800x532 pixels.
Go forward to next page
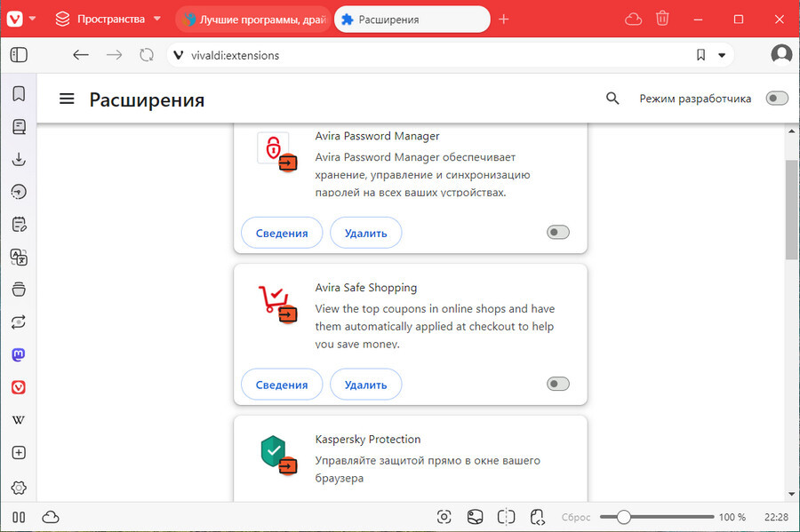tap(115, 55)
